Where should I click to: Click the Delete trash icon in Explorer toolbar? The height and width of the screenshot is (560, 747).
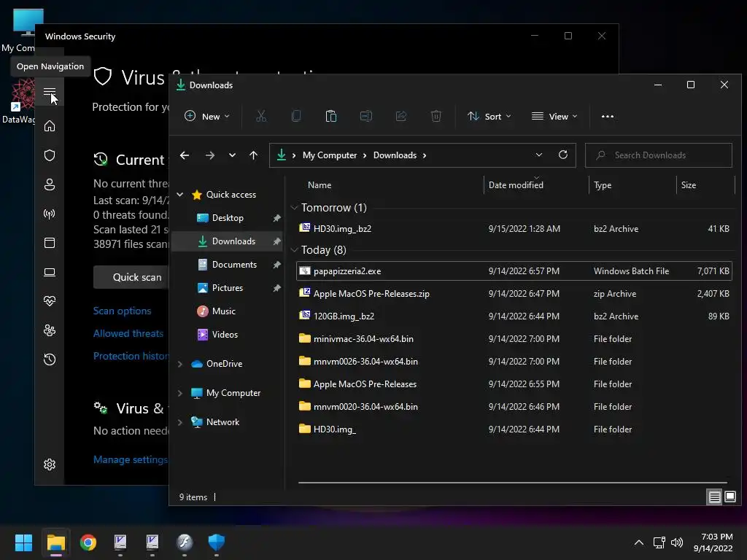(x=436, y=116)
